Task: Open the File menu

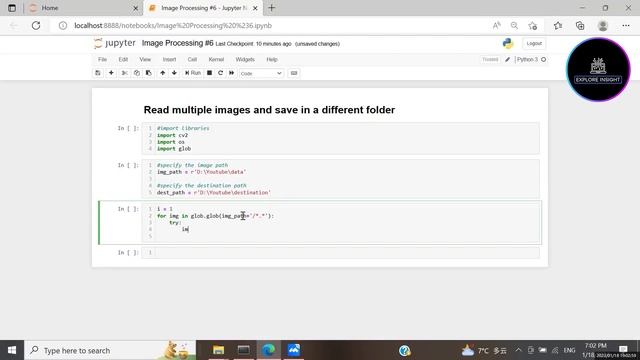Action: coord(102,60)
